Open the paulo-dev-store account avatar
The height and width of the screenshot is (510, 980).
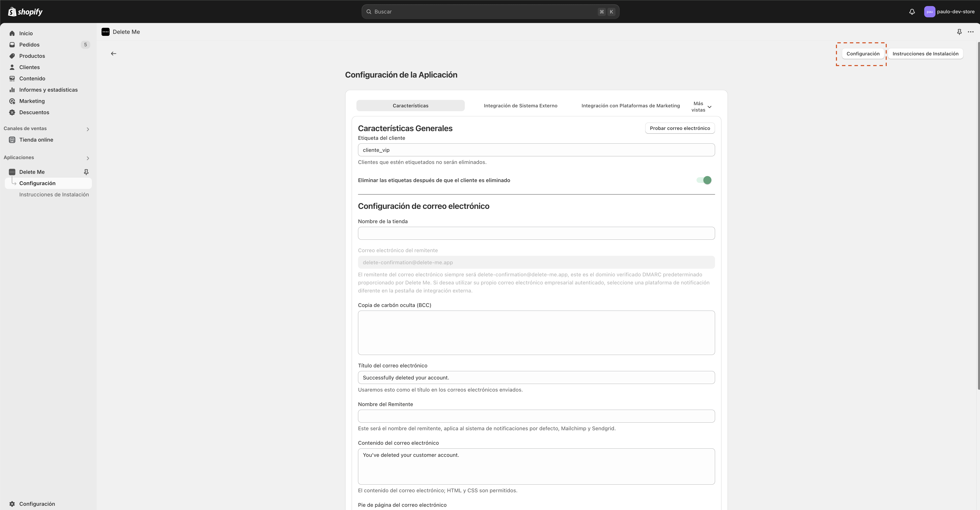click(x=929, y=12)
